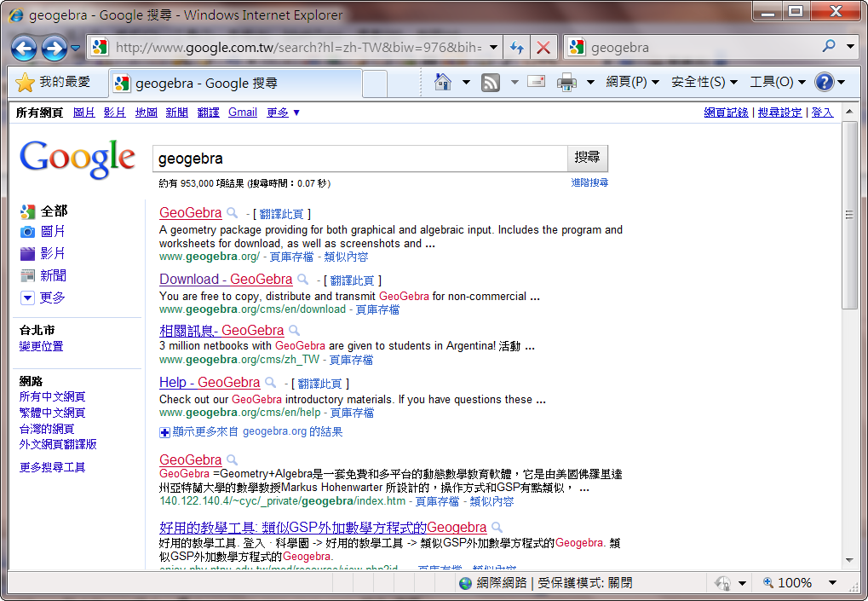Go back with the browser Back arrow
The image size is (868, 601).
click(25, 49)
